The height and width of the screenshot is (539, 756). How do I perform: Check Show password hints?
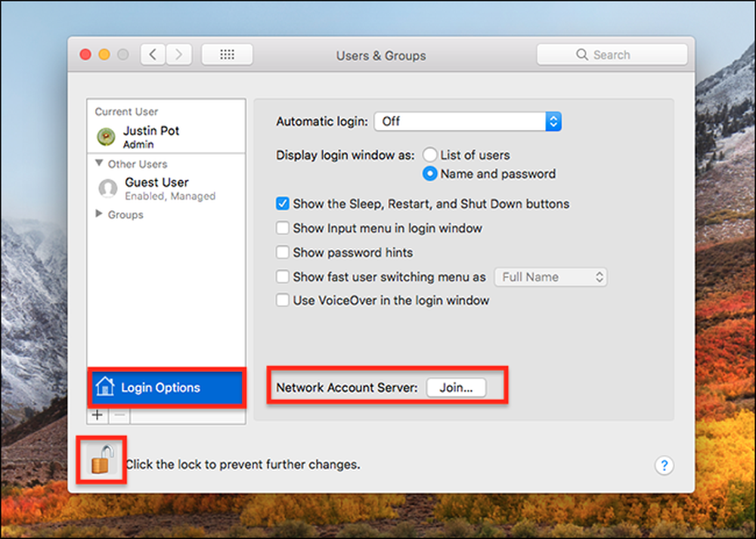(283, 252)
